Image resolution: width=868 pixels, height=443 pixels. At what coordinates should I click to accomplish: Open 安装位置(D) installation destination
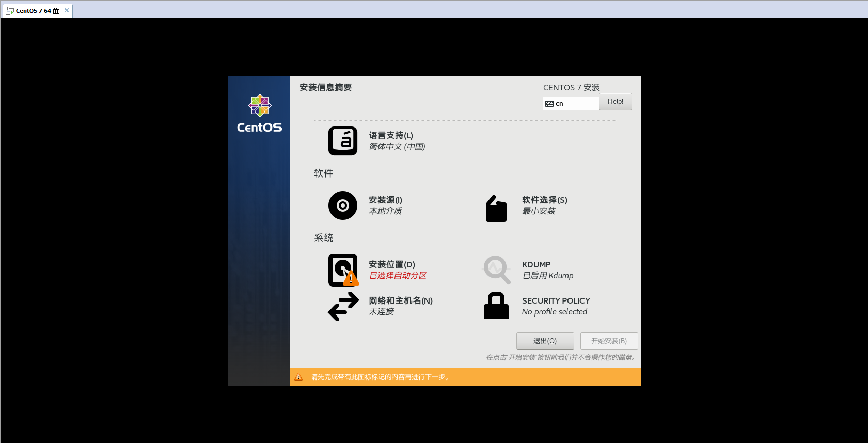[x=392, y=264]
